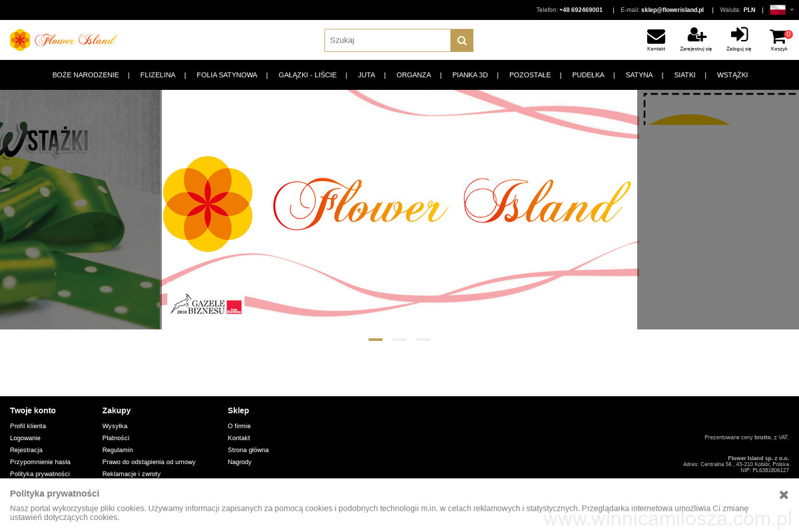Viewport: 799px width, 532px height.
Task: Open the Wstążki menu category
Action: [732, 75]
